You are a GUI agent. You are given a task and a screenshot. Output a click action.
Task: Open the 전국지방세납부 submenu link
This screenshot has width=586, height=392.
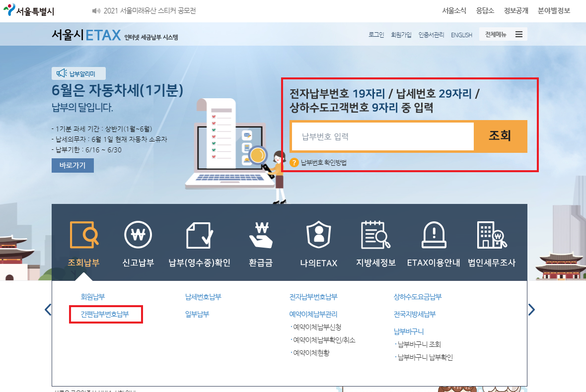[415, 315]
